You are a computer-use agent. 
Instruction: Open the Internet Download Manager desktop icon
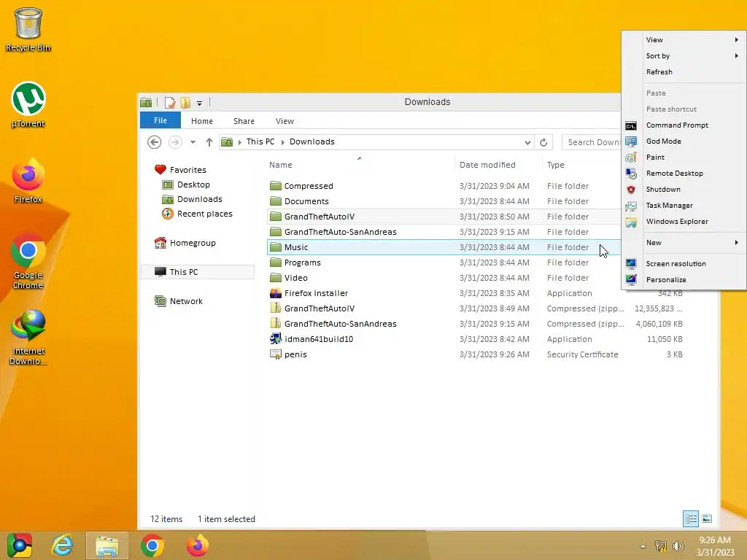click(x=28, y=337)
